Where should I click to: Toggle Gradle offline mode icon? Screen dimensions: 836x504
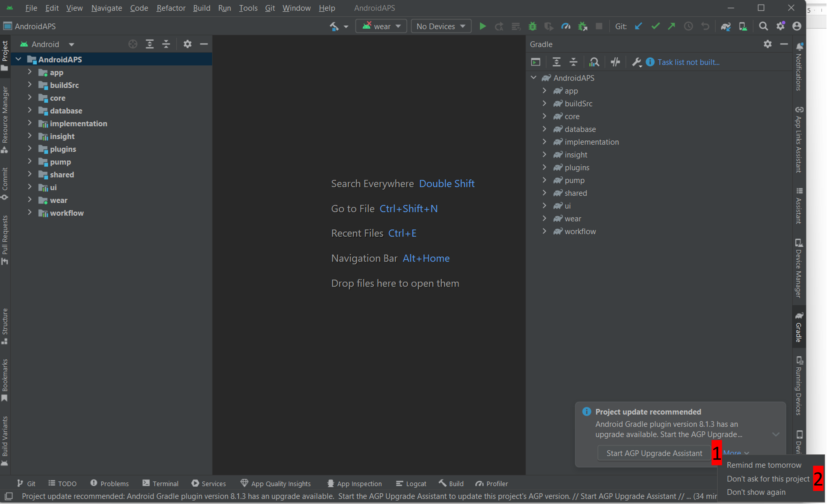coord(615,62)
